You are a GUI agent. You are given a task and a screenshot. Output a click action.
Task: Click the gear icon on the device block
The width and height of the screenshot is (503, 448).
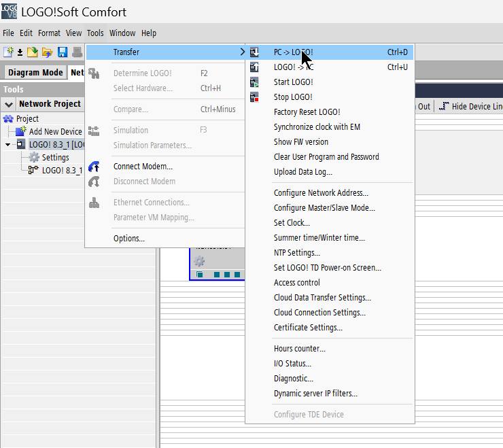(x=199, y=261)
